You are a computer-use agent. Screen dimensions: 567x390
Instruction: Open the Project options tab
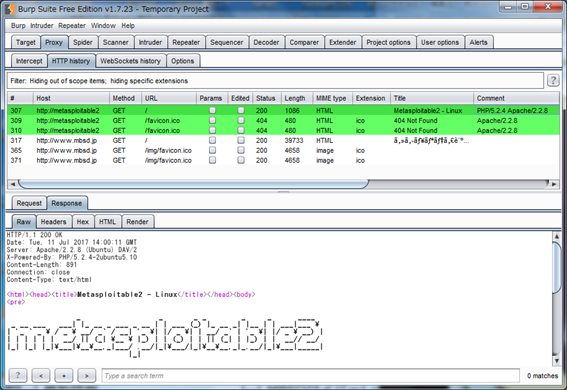[x=388, y=42]
